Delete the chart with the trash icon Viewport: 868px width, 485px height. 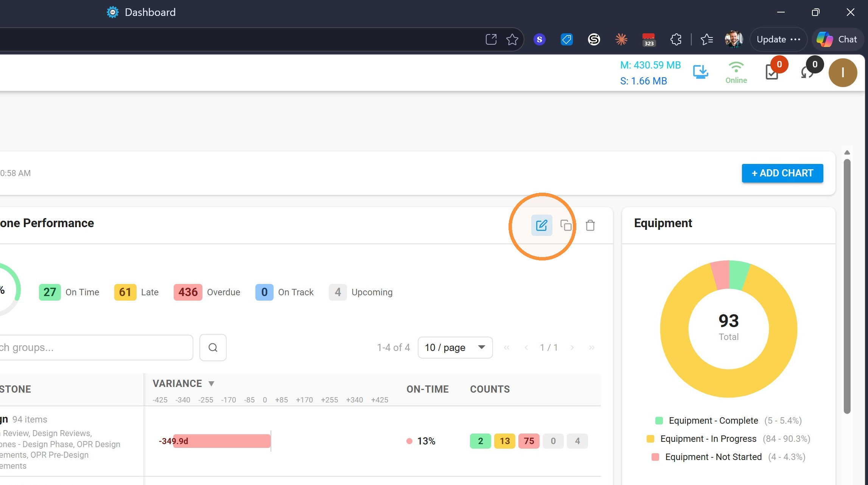(590, 225)
